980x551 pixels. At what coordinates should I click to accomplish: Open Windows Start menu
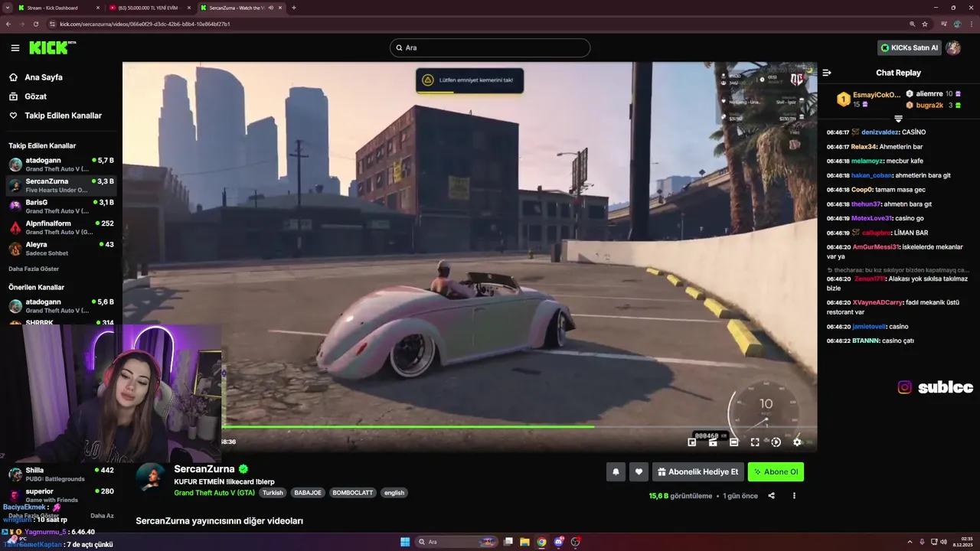[x=405, y=542]
